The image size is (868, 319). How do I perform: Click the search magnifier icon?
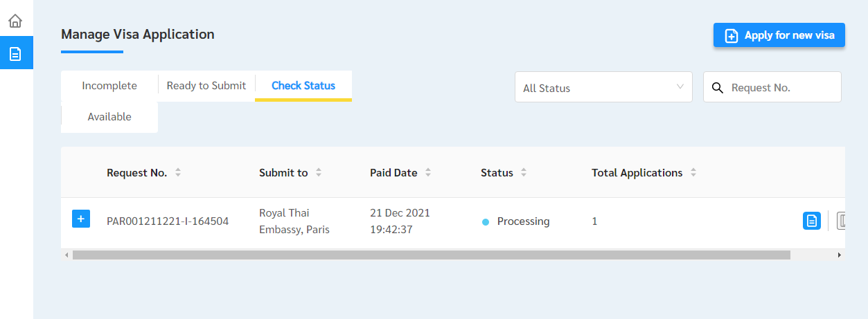click(718, 88)
